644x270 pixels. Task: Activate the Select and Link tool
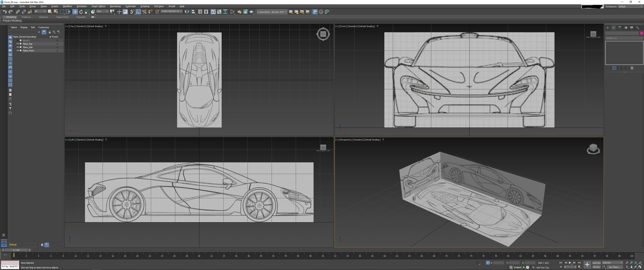tap(18, 12)
